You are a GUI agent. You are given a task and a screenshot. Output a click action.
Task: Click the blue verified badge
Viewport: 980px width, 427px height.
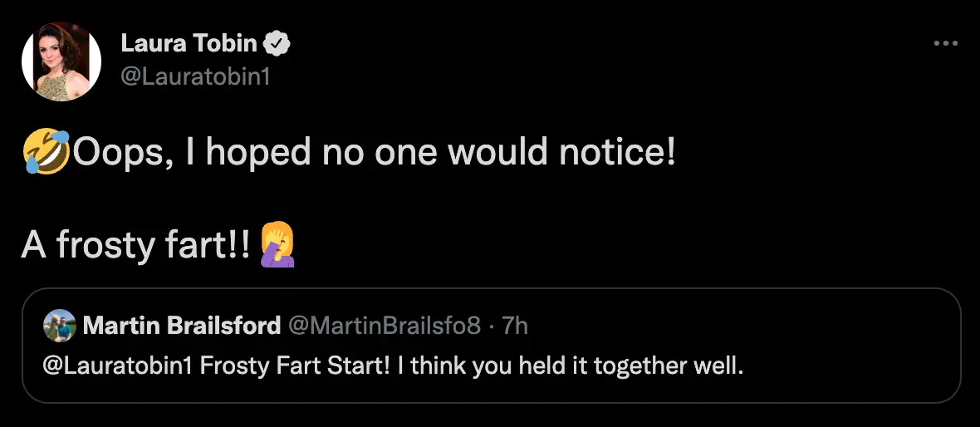277,44
